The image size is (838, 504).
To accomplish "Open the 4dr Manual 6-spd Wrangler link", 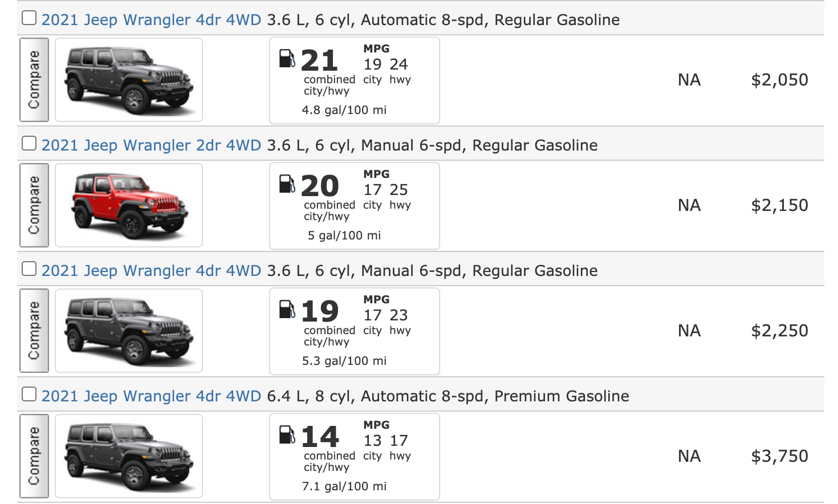I will [x=151, y=271].
